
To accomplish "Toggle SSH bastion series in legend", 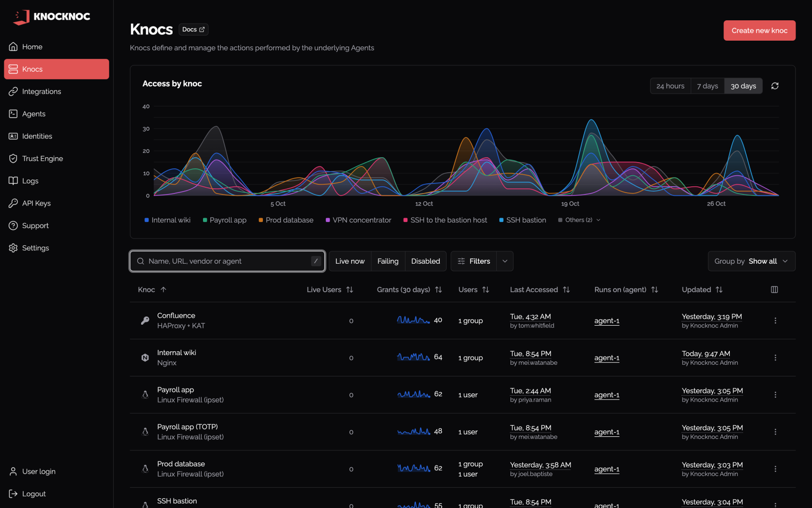I will point(522,220).
